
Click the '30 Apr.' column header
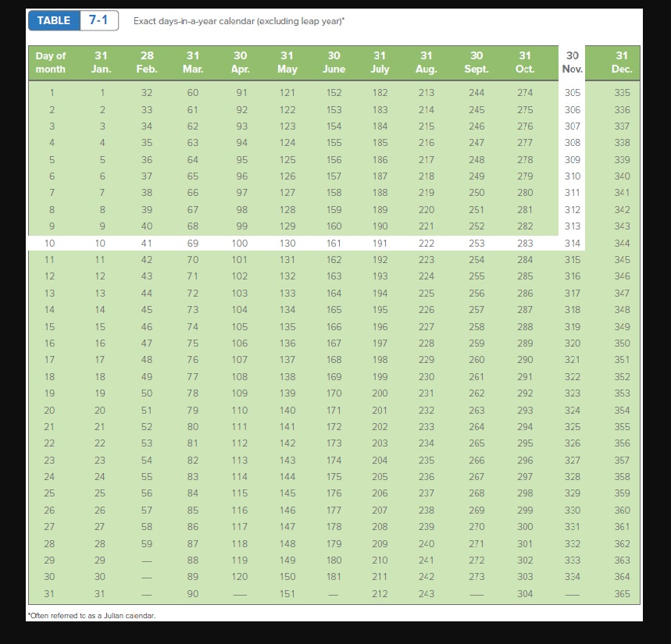point(241,62)
